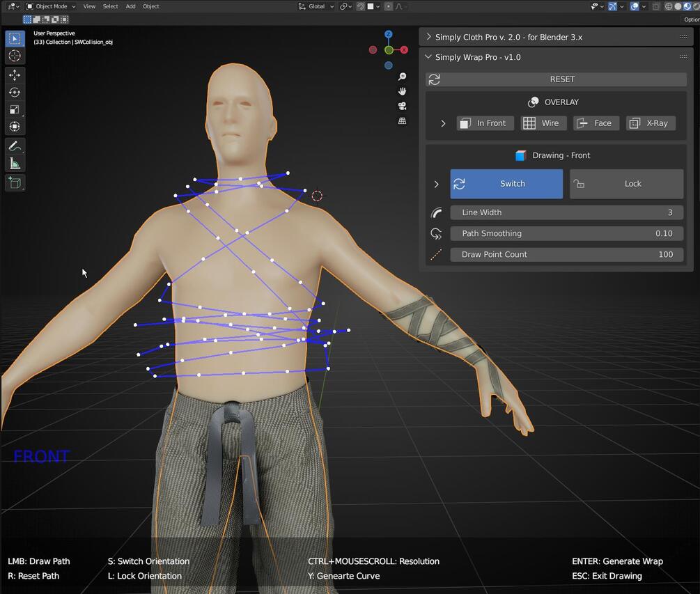Set selection mode to New (first icon)
700x594 pixels.
click(27, 19)
